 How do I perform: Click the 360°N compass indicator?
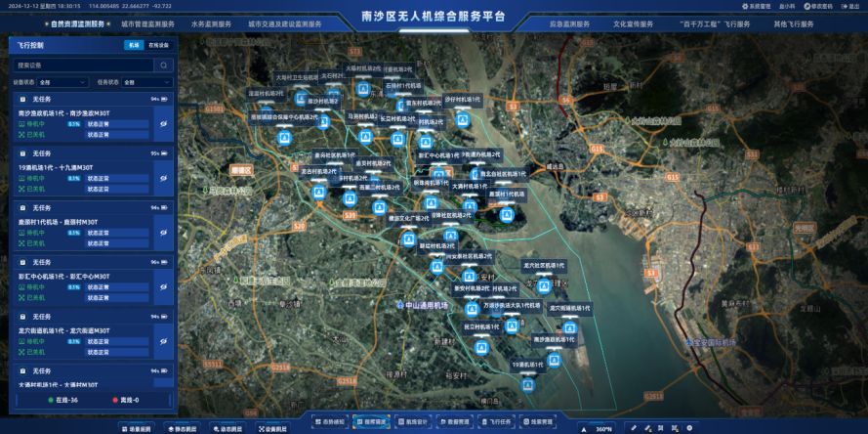click(599, 428)
